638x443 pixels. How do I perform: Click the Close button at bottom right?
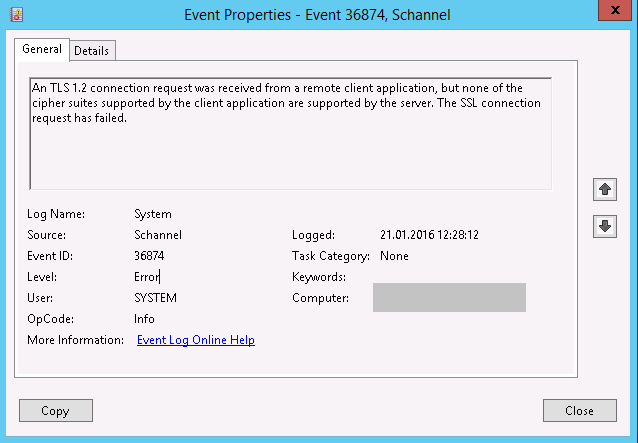[x=579, y=410]
